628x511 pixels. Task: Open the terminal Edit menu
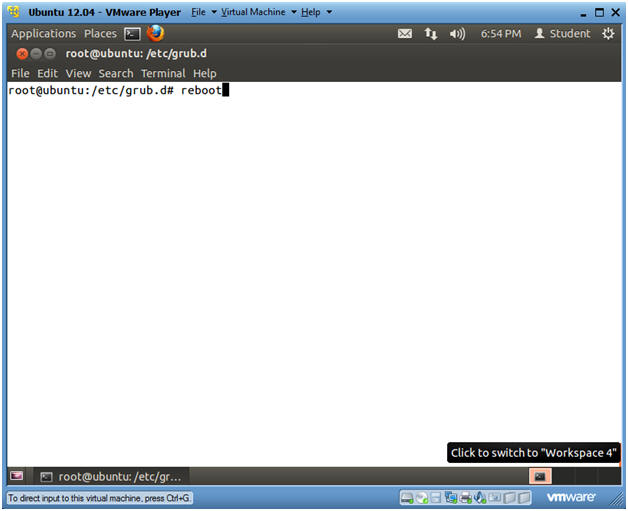(47, 73)
